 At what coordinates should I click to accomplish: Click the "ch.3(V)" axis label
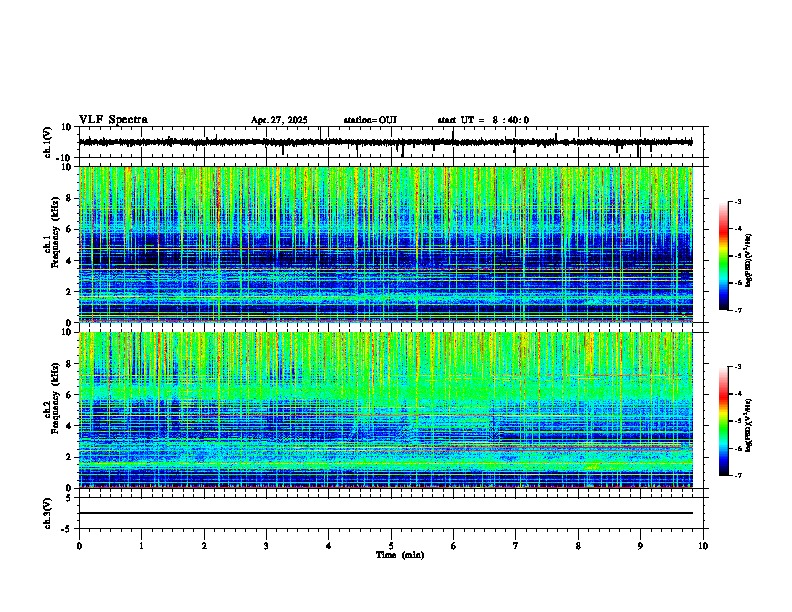pyautogui.click(x=48, y=513)
